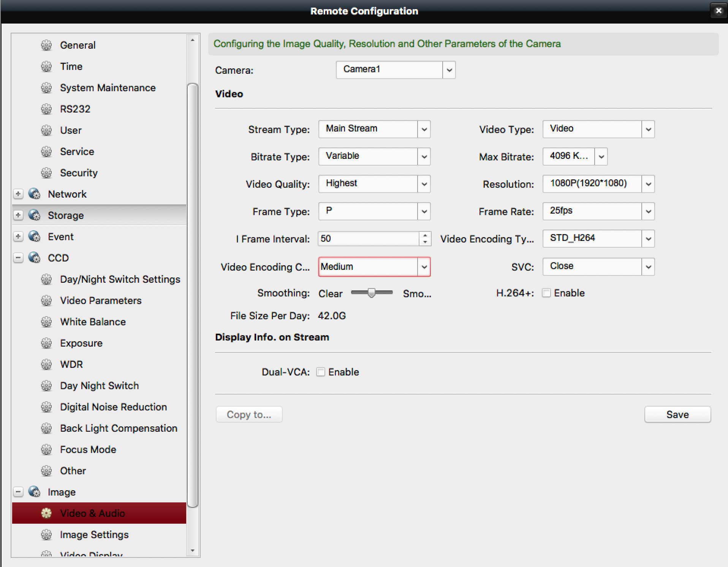Select Exposure in the sidebar

81,343
